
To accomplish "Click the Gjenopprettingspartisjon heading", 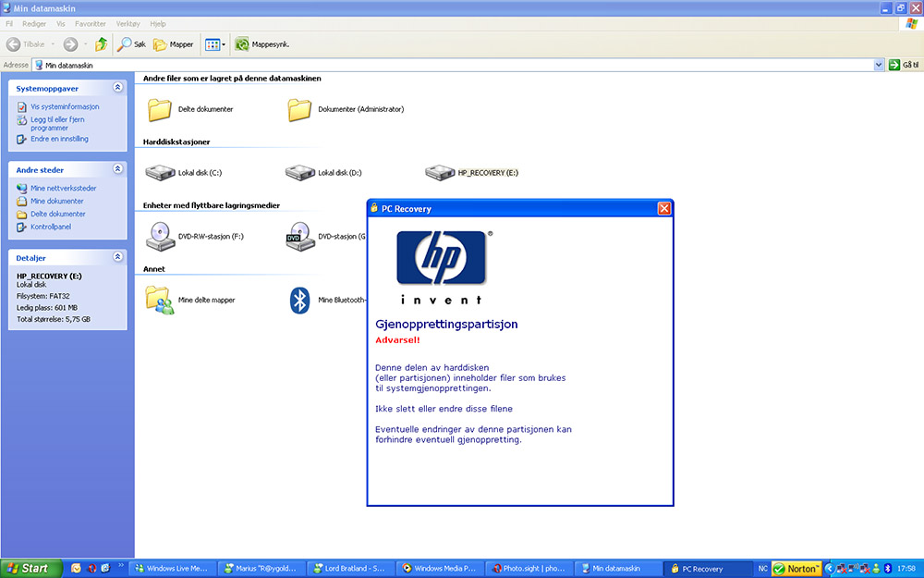I will point(446,324).
